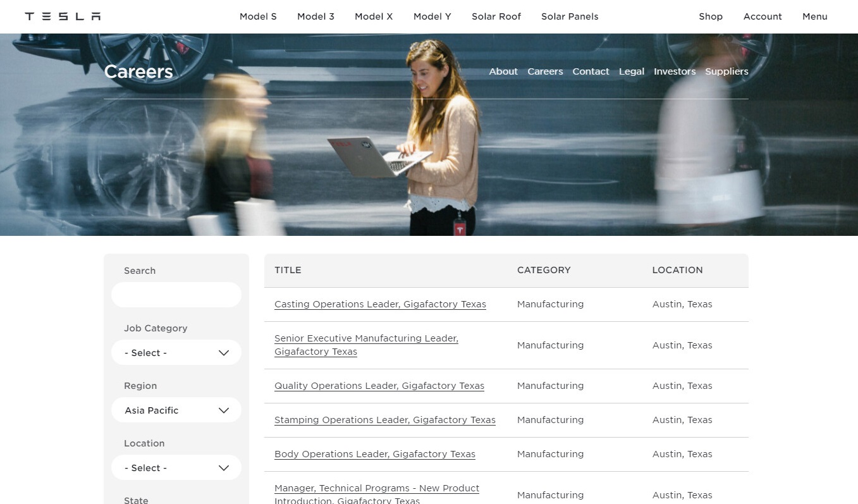858x504 pixels.
Task: Click the Tesla logo in header
Action: [x=63, y=16]
